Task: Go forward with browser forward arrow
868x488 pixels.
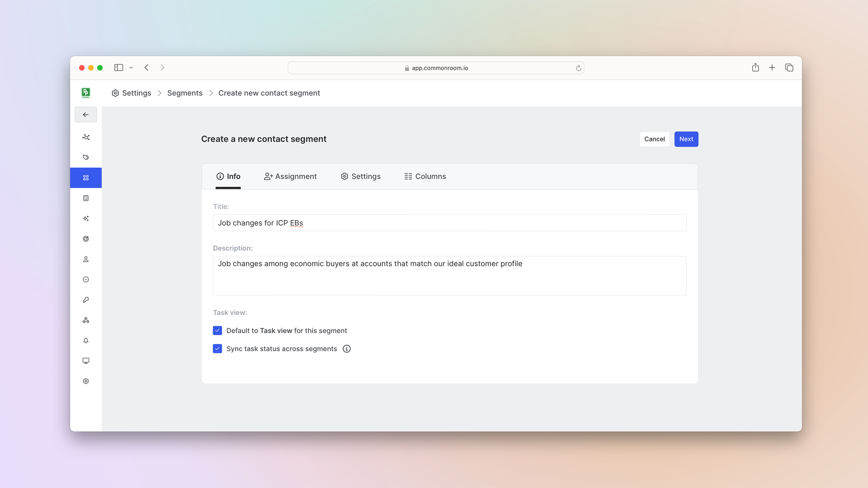Action: point(162,68)
